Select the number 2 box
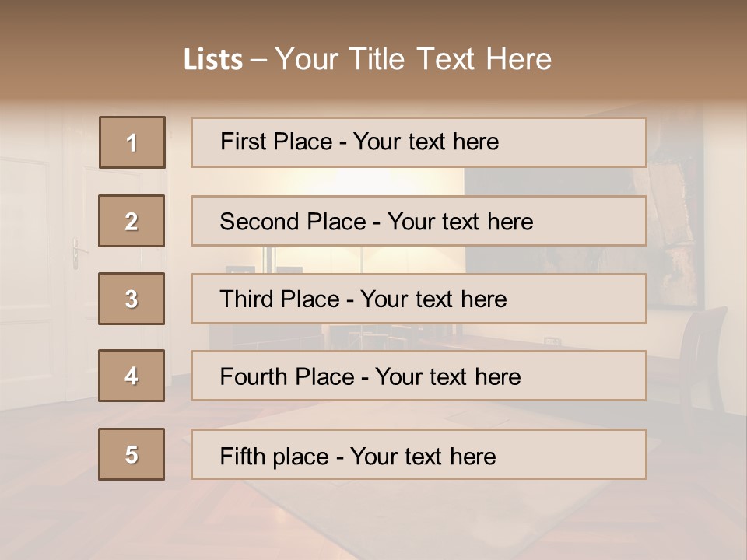 (132, 221)
